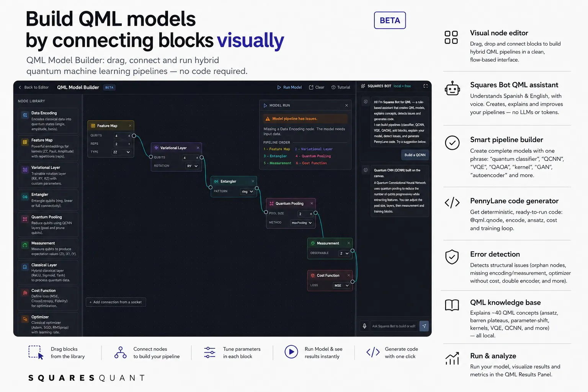Click the chart icon for Run & analyze

click(452, 358)
